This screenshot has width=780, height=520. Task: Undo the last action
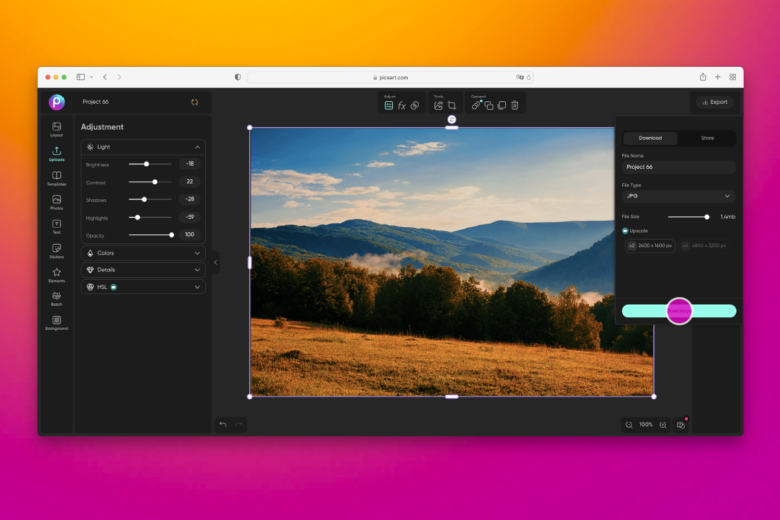coord(223,424)
